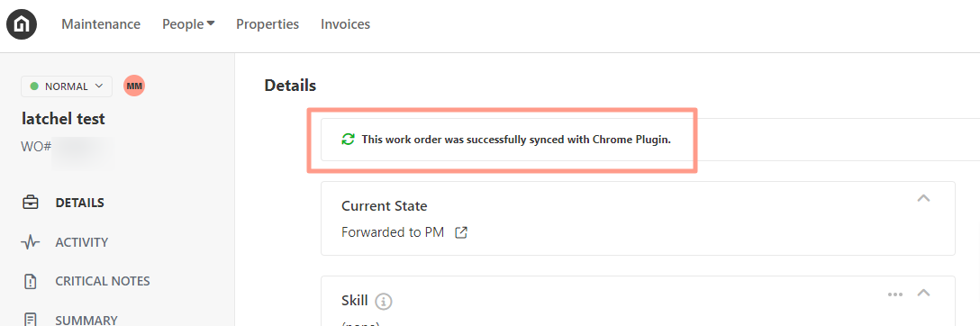This screenshot has height=326, width=980.
Task: Open the Forwarded to PM external link icon
Action: coord(461,233)
